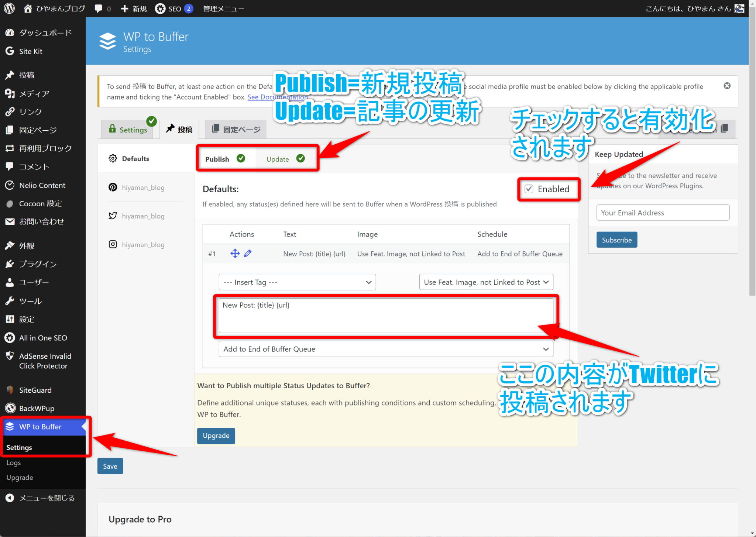This screenshot has width=756, height=537.
Task: Open the Use Feat. Image dropdown
Action: [x=486, y=282]
